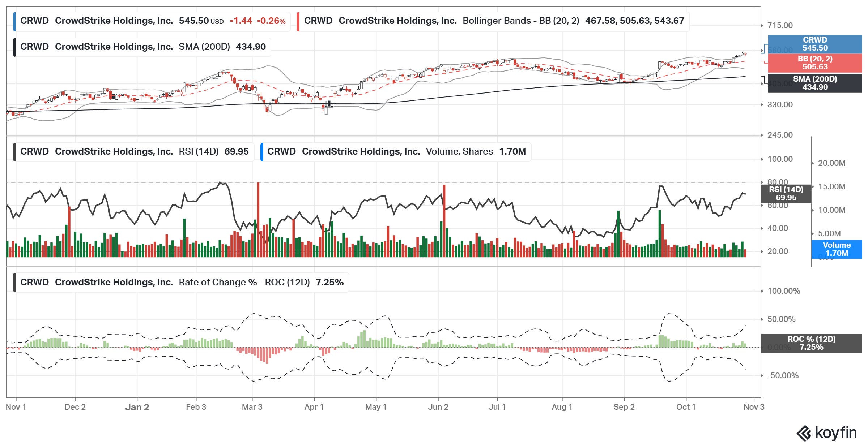The height and width of the screenshot is (448, 868).
Task: Click blue color bar beside CRWD price legend
Action: click(14, 21)
